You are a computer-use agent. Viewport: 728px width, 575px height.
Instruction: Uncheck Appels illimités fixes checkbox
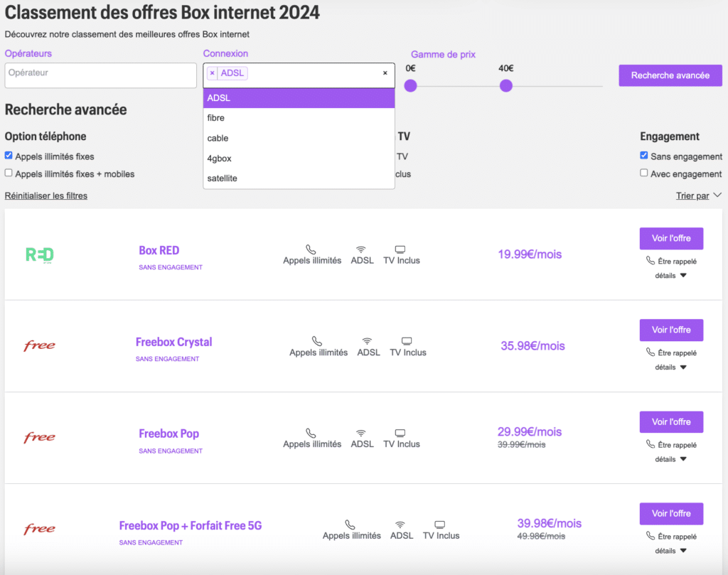tap(9, 156)
